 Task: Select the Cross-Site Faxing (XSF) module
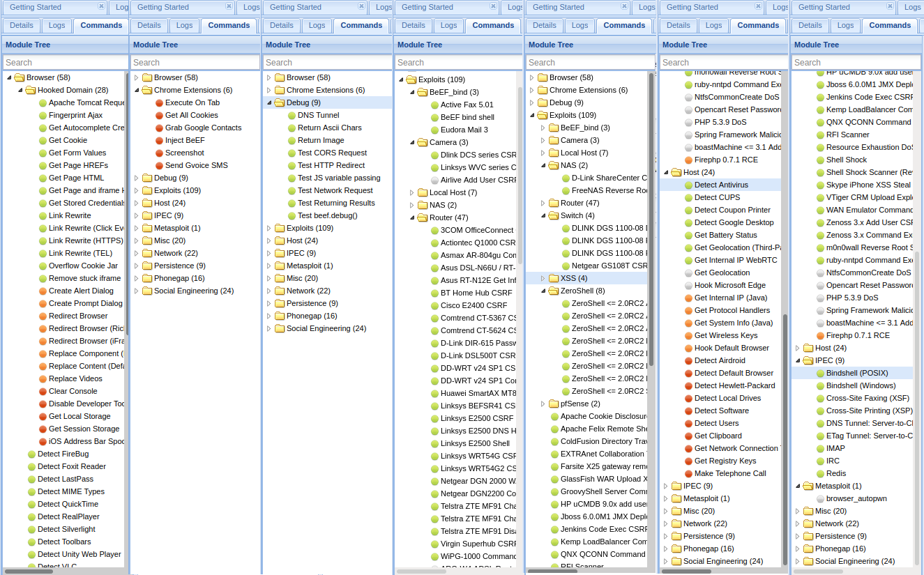(868, 398)
